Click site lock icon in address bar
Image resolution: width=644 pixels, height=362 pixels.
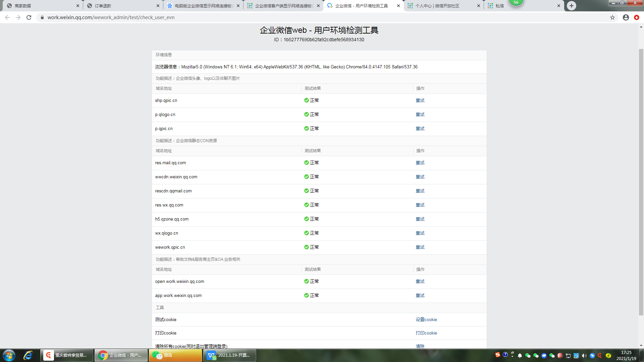tap(42, 17)
